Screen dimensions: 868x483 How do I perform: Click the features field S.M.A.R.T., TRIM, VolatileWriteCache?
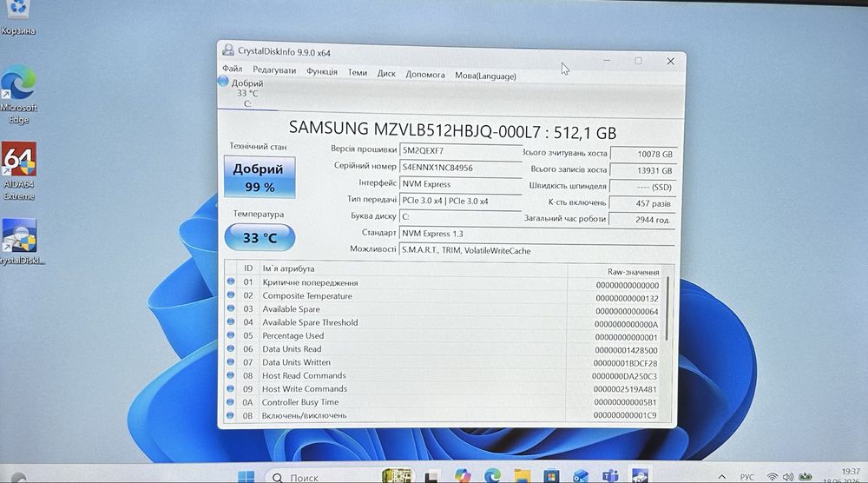(x=537, y=251)
